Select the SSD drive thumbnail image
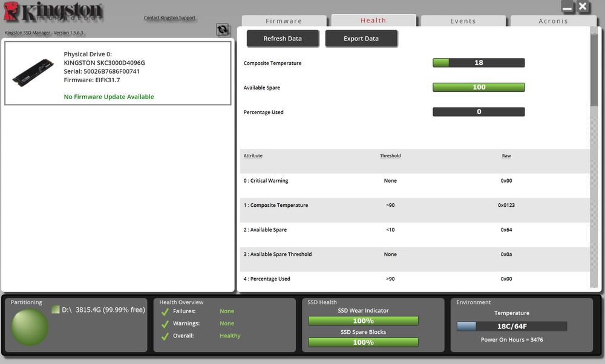 tap(33, 73)
